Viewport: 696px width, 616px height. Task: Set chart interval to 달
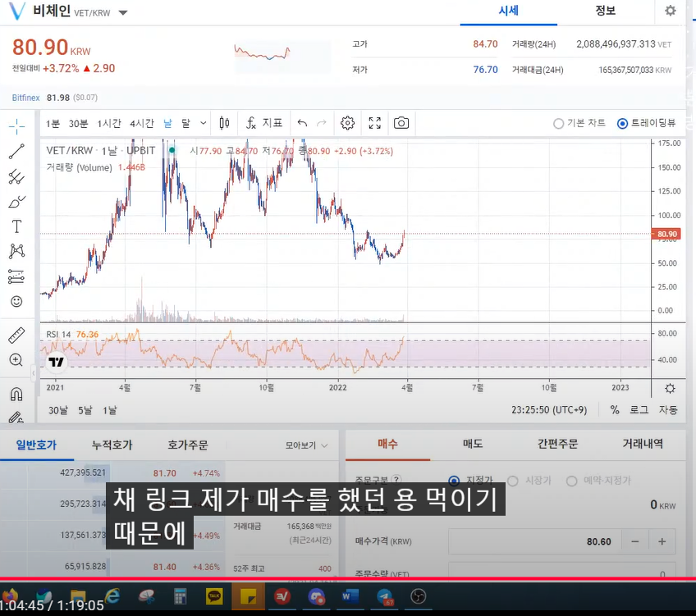click(185, 123)
